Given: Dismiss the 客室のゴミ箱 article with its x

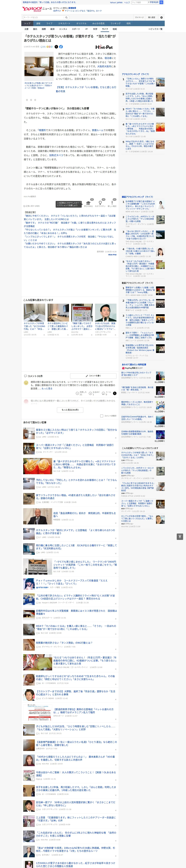Looking at the screenshot, I should coord(115,438).
